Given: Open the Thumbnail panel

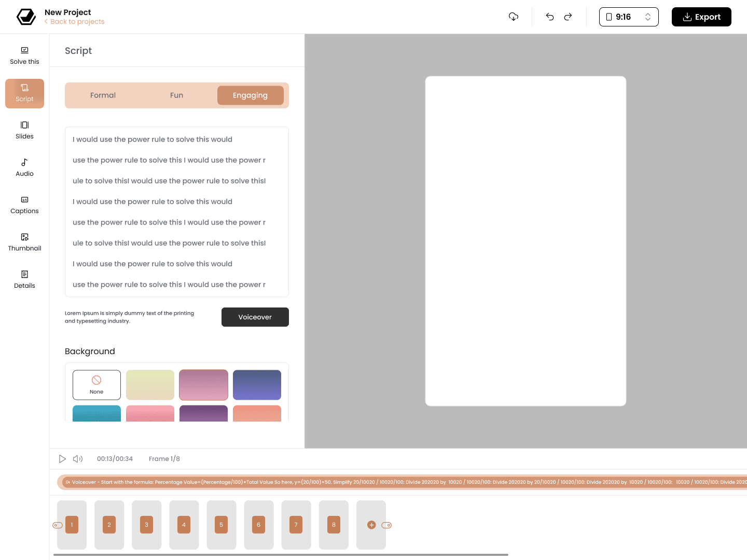Looking at the screenshot, I should click(x=24, y=243).
